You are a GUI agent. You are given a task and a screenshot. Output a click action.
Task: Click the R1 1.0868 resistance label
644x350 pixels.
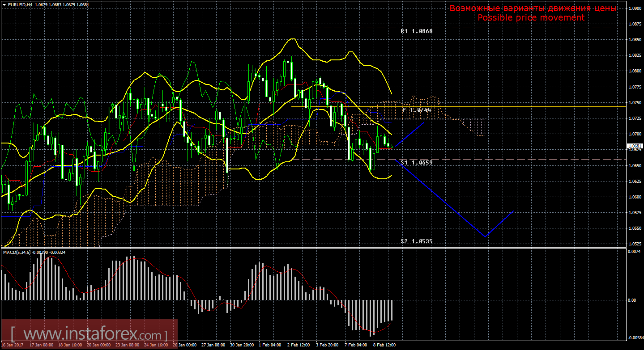coord(416,32)
